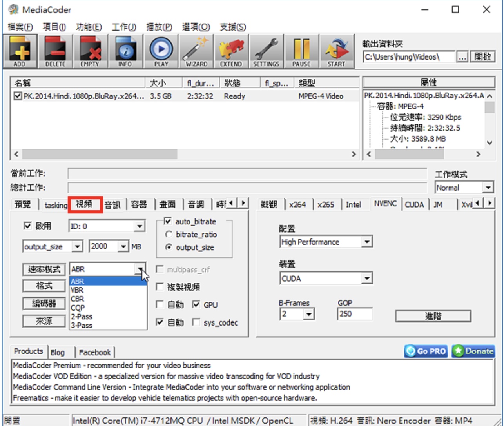Switch to the Intel tab

click(x=354, y=204)
